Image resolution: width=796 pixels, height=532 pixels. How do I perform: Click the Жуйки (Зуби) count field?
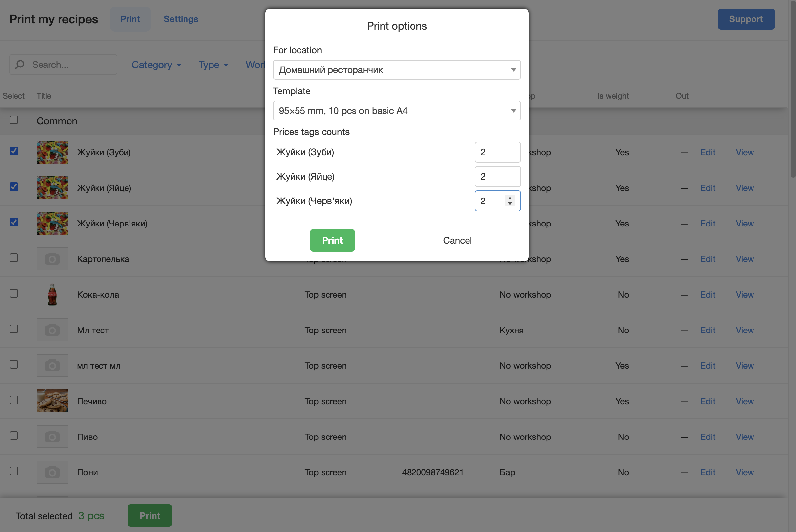[x=497, y=152]
